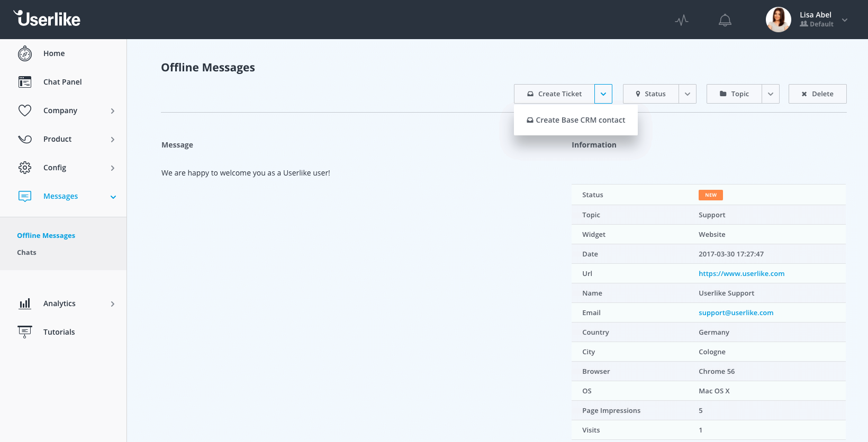Select Product in the sidebar

[57, 139]
